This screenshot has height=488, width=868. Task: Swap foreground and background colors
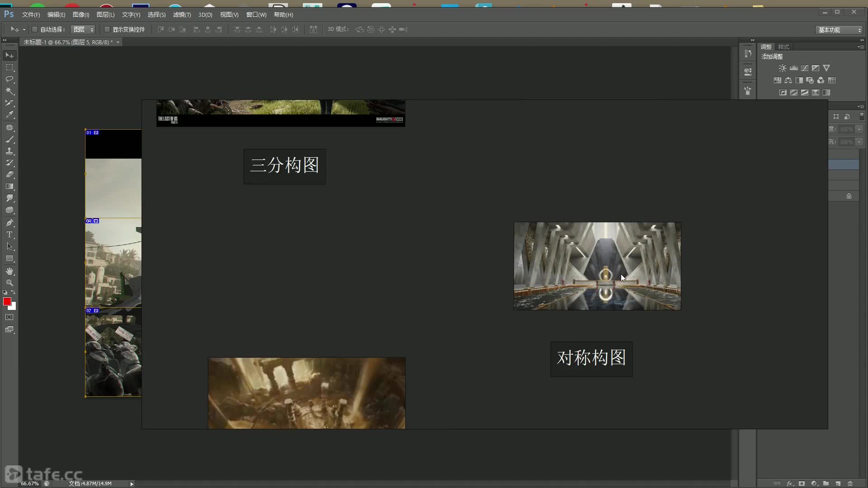13,292
